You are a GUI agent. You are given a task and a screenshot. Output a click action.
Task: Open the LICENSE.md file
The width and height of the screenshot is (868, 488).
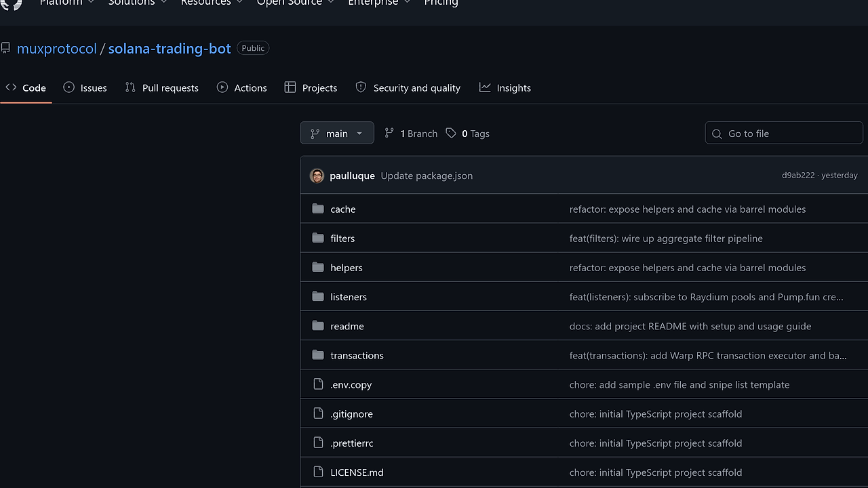tap(357, 472)
